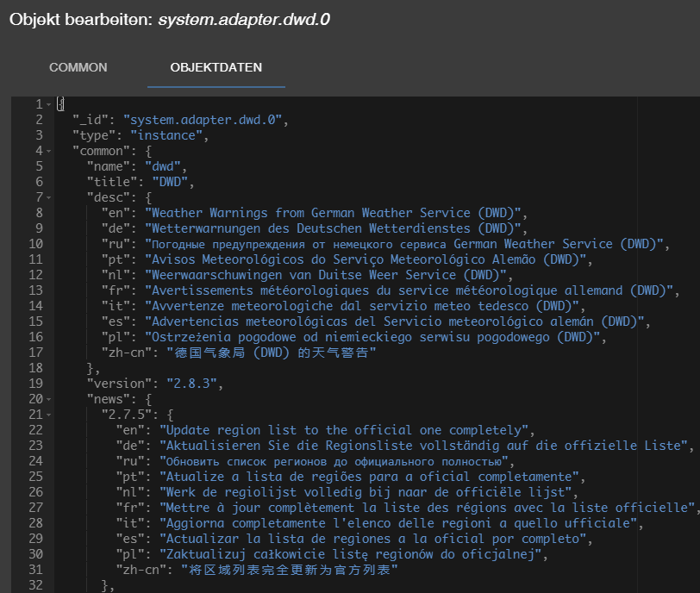Click the "system.adapter.dwd.0" id value
The image size is (700, 593).
tap(203, 120)
